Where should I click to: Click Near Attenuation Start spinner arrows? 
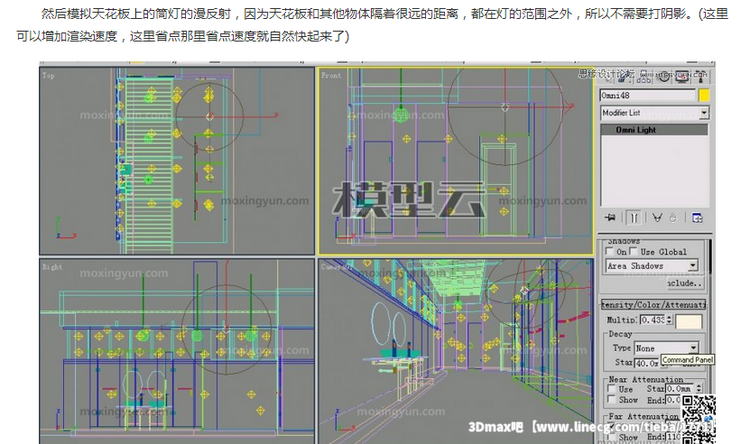[699, 388]
